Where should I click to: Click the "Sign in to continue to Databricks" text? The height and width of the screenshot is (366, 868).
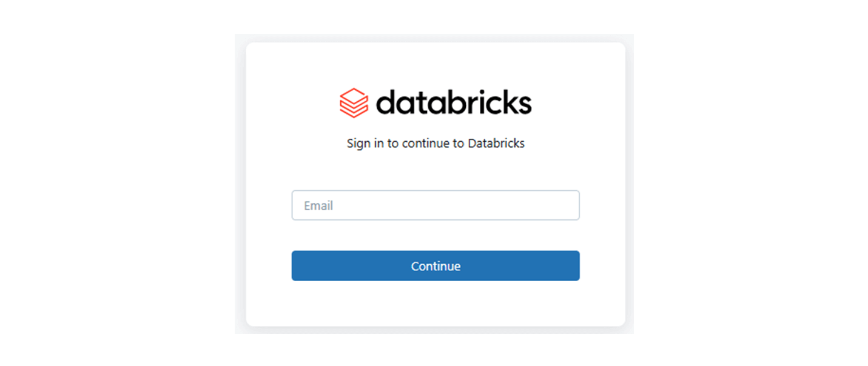(436, 144)
